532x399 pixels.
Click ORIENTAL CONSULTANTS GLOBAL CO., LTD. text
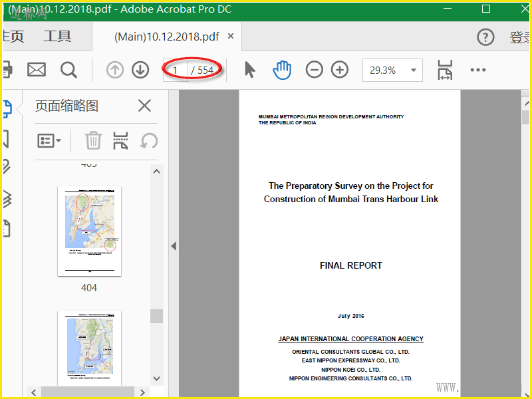pyautogui.click(x=351, y=352)
